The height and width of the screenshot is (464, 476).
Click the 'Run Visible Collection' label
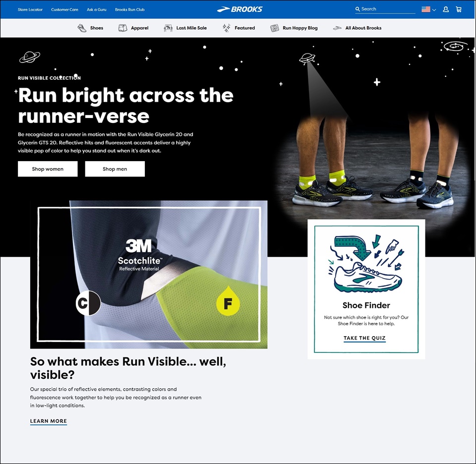point(49,78)
